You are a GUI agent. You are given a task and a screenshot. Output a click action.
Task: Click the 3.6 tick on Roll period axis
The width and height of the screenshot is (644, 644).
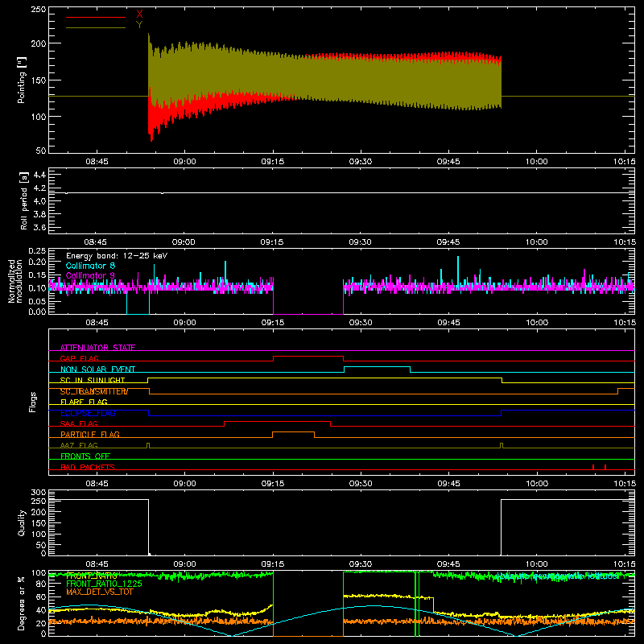[x=39, y=228]
